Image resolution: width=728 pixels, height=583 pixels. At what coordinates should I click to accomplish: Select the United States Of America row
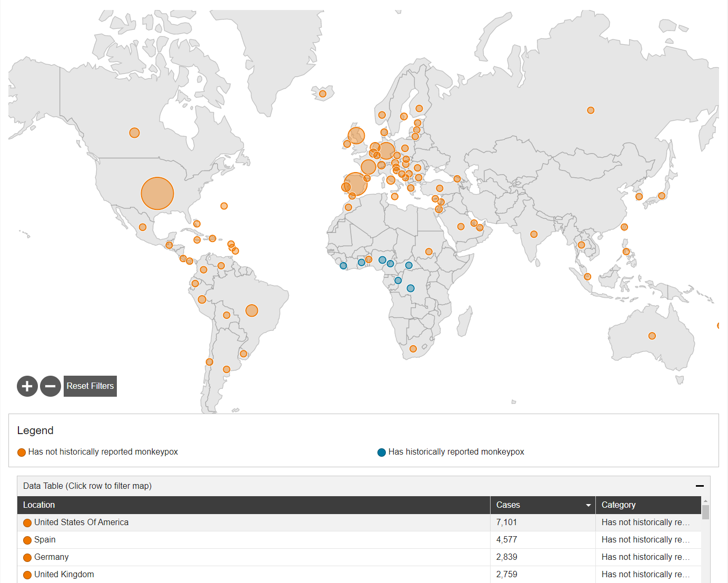[x=359, y=522]
